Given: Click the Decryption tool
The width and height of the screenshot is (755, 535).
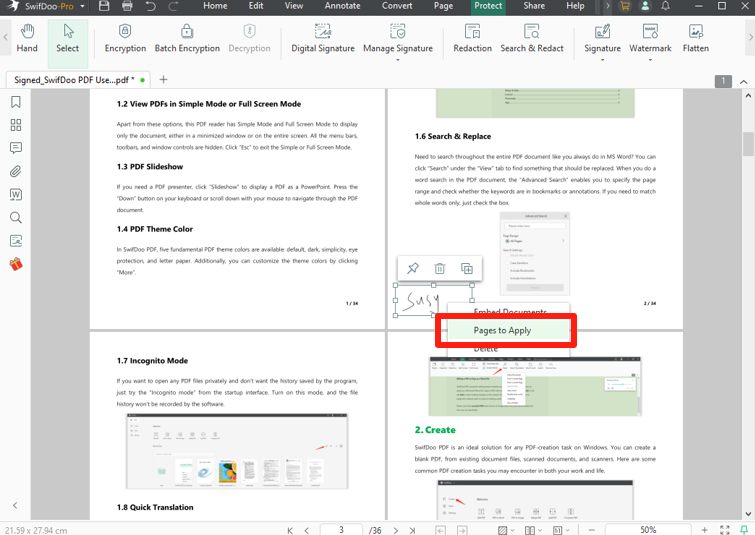Looking at the screenshot, I should click(249, 39).
